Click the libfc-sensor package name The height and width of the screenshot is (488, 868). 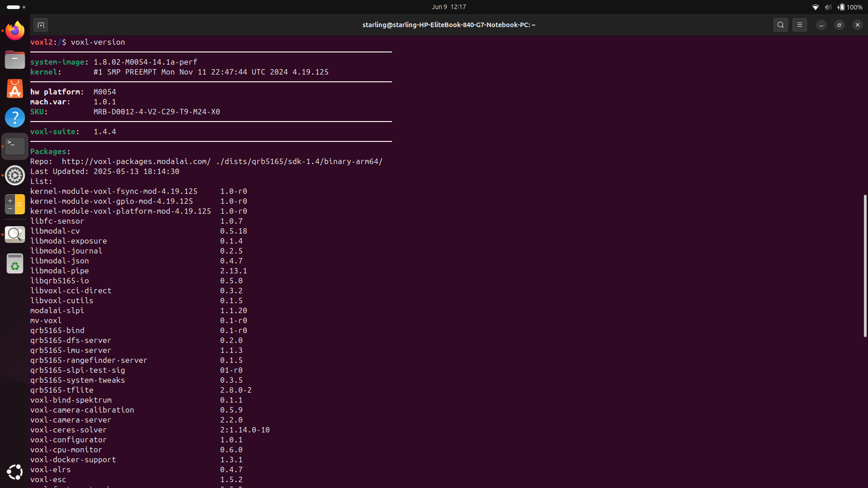(57, 221)
